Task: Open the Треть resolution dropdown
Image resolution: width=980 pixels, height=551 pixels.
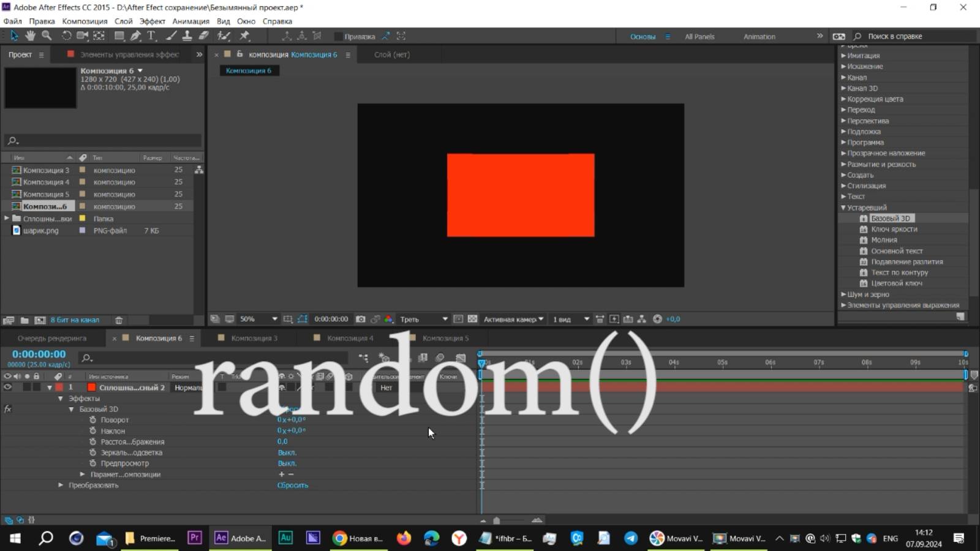Action: point(424,319)
